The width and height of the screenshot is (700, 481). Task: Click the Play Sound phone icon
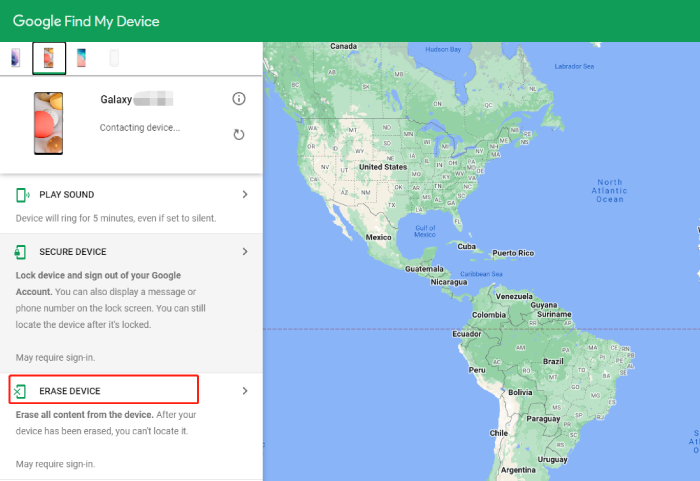tap(22, 194)
